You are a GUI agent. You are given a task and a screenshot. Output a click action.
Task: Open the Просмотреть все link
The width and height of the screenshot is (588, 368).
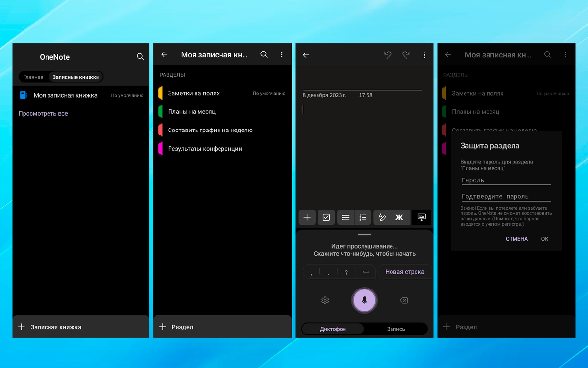point(43,113)
